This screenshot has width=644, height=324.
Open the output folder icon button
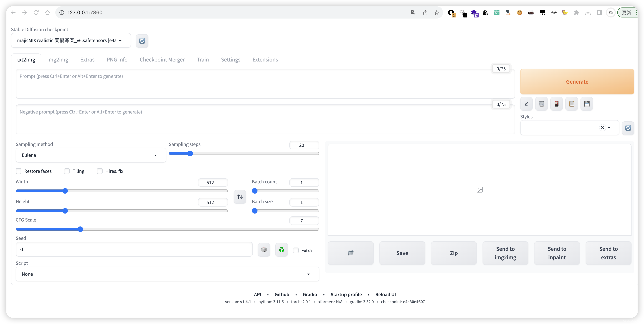(x=351, y=253)
